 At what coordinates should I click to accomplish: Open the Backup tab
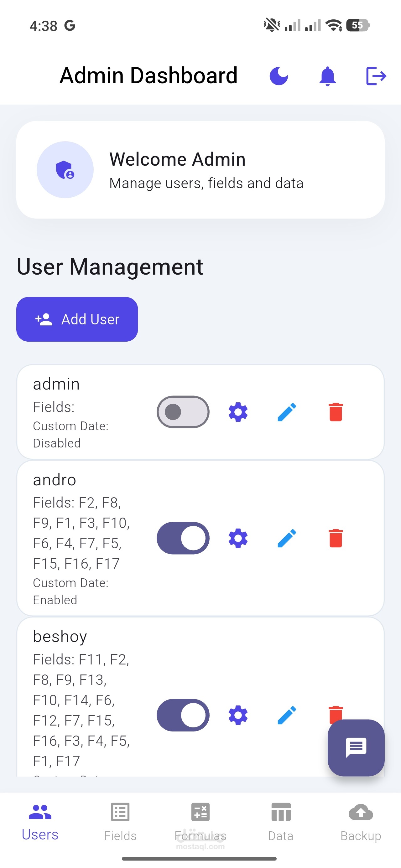[x=361, y=822]
